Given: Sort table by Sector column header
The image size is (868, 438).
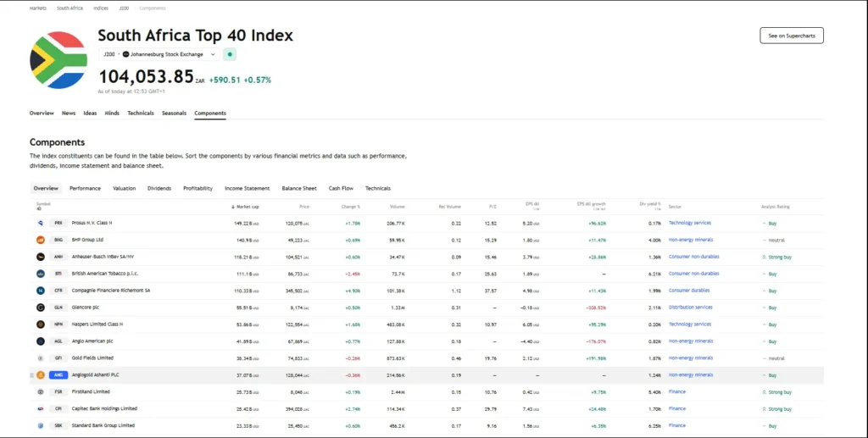Looking at the screenshot, I should (x=675, y=207).
